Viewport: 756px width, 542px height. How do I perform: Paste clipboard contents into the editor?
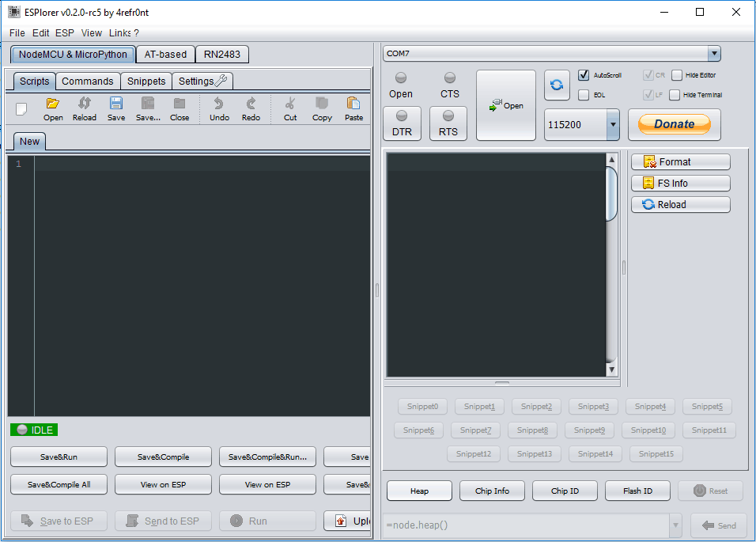pos(353,108)
